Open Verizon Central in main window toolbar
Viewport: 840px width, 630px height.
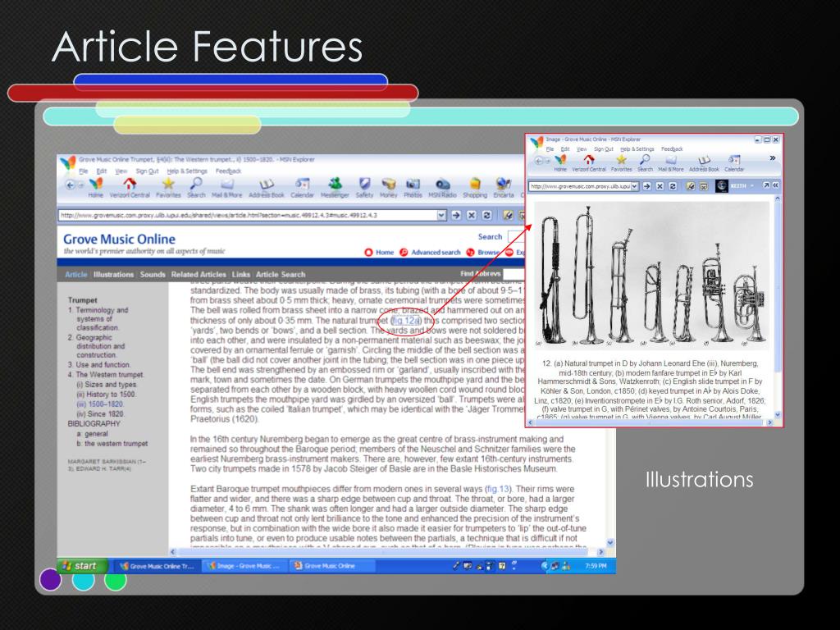[x=130, y=188]
